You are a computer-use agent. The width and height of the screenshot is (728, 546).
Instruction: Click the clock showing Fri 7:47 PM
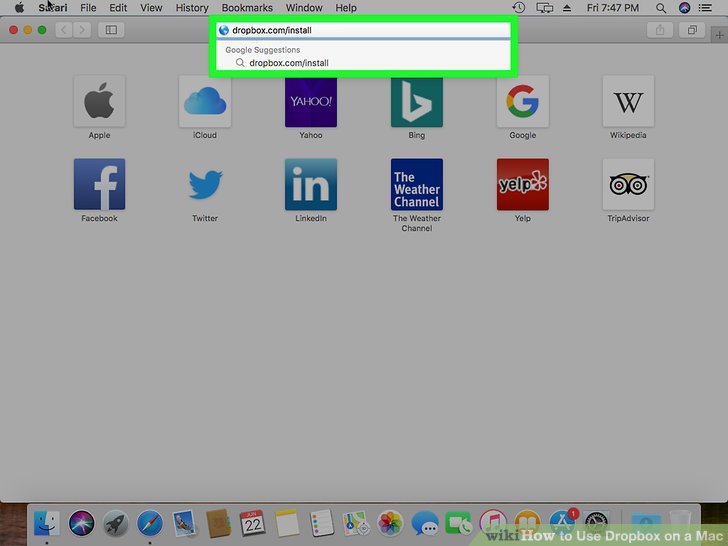(x=612, y=8)
